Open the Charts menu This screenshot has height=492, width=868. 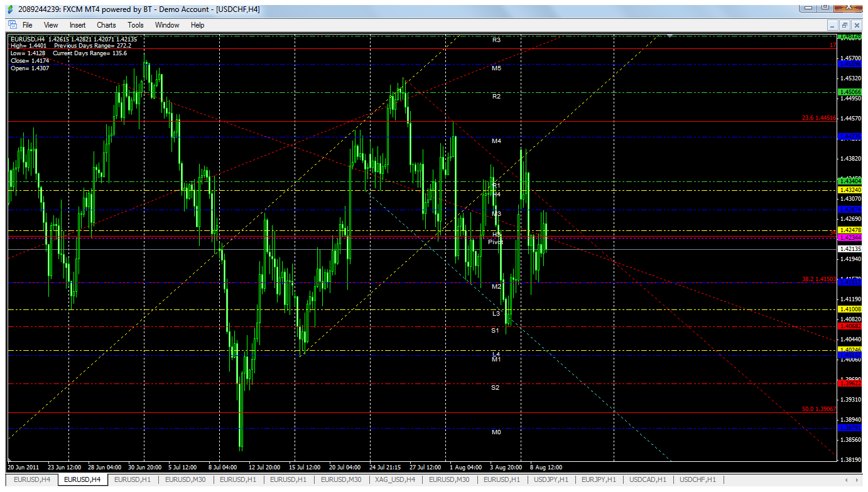(x=106, y=25)
